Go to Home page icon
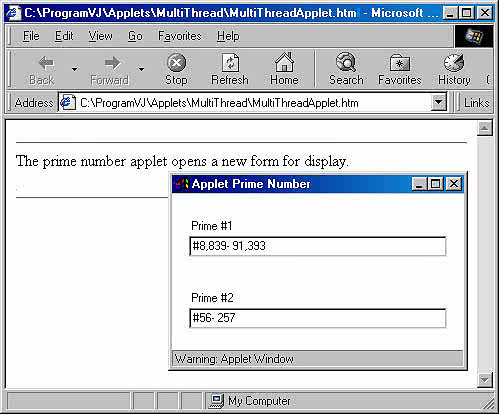The height and width of the screenshot is (414, 499). 284,62
